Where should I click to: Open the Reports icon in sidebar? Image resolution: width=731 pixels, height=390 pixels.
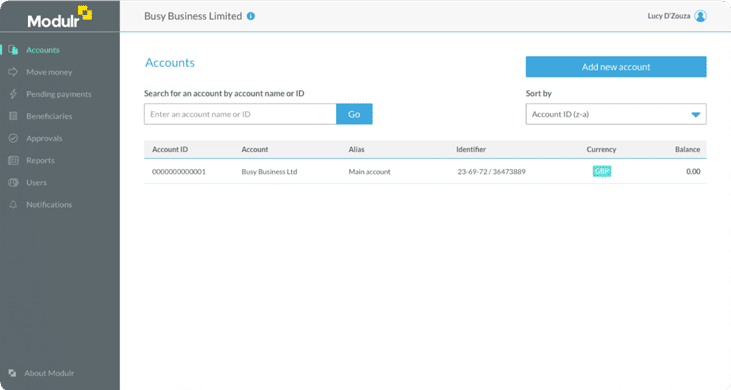click(x=13, y=160)
